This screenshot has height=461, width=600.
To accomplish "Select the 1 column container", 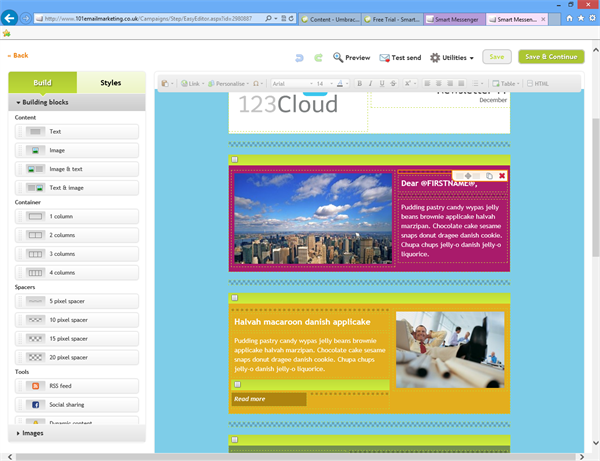I will point(77,217).
